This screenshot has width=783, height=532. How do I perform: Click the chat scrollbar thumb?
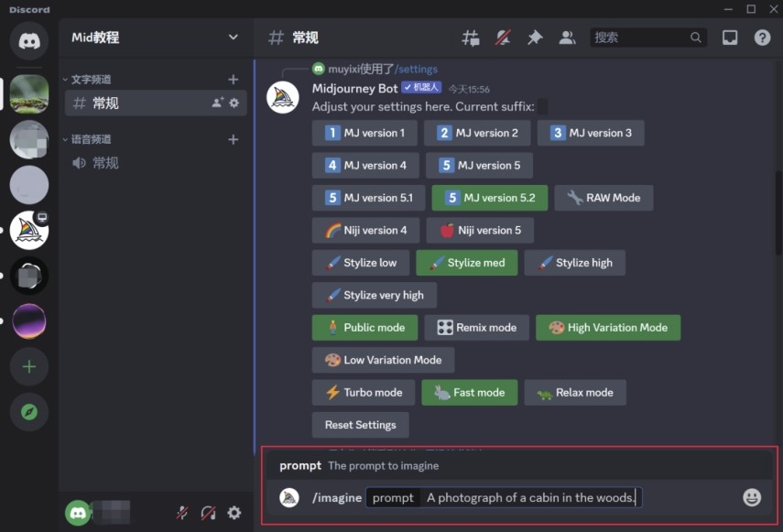[x=778, y=213]
